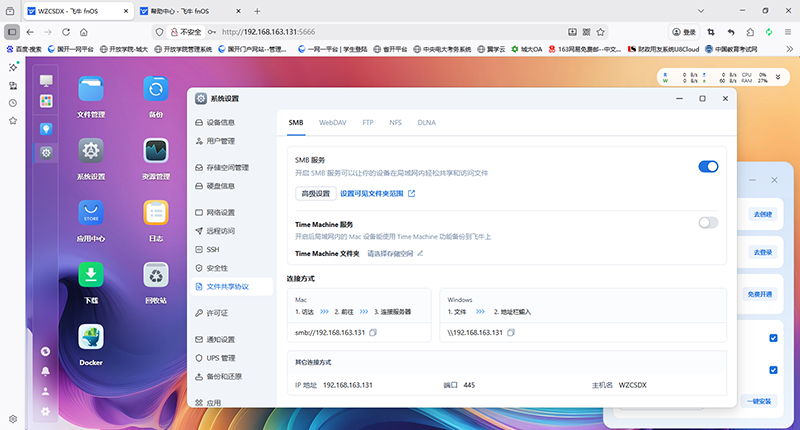Click the user profile icon in dock
The image size is (800, 430).
click(x=45, y=391)
